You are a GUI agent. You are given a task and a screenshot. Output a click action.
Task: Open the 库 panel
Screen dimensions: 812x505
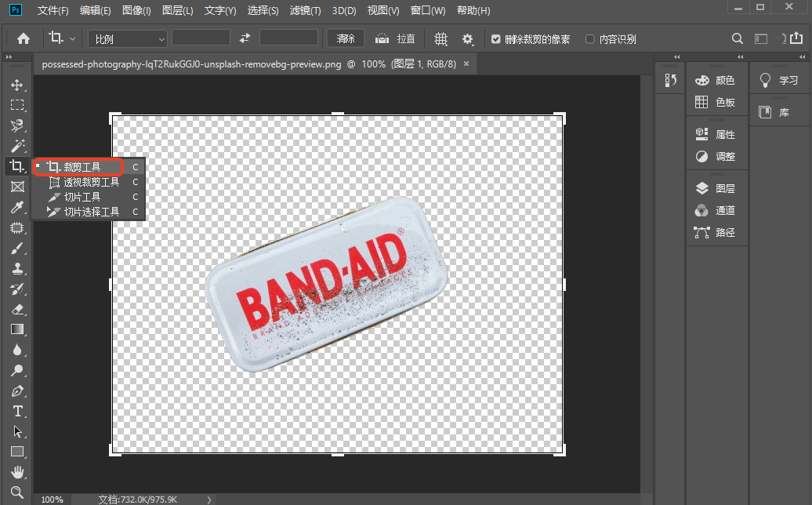774,112
